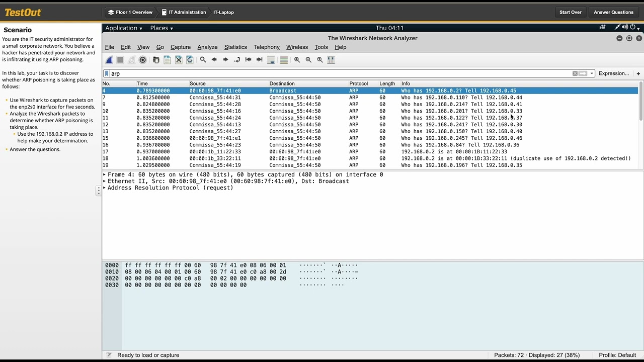Open the Help menu
The height and width of the screenshot is (362, 644).
(341, 47)
